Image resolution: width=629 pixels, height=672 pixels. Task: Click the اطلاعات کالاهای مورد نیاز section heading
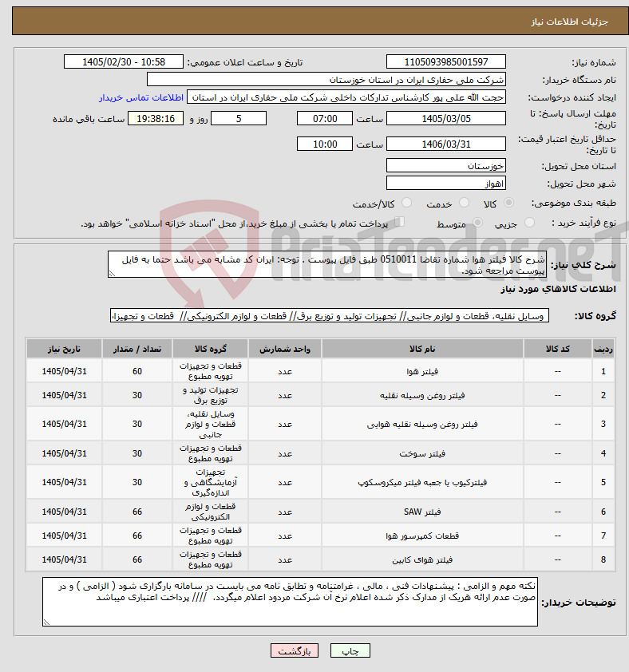coord(558,289)
